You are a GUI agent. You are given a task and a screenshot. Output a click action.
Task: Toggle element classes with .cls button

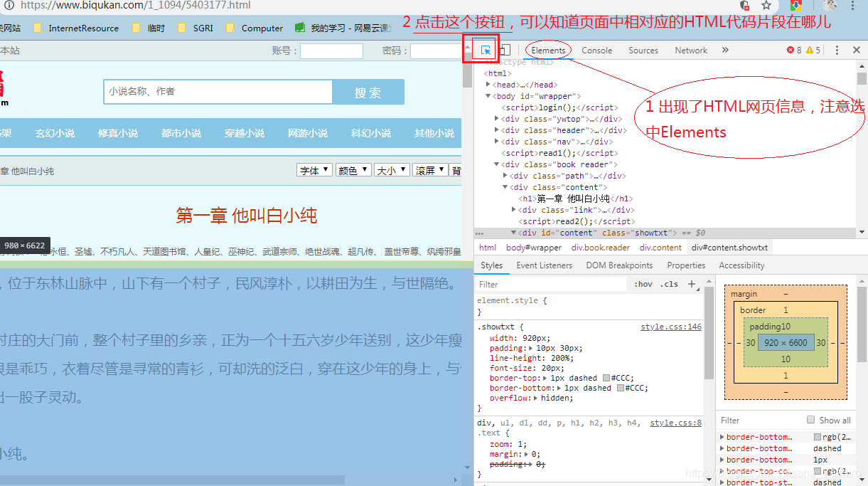tap(668, 284)
